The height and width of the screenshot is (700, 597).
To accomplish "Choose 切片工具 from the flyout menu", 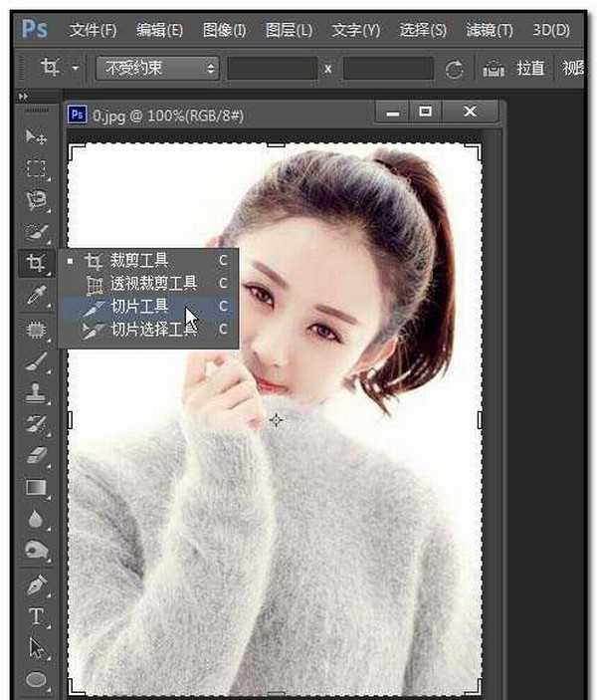I will (x=139, y=306).
